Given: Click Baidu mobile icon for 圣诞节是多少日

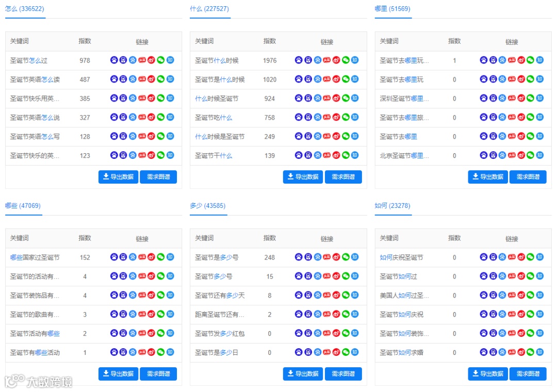Looking at the screenshot, I should click(308, 352).
